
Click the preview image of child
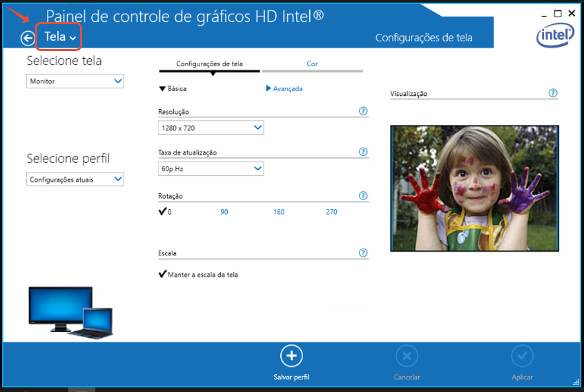click(x=474, y=188)
